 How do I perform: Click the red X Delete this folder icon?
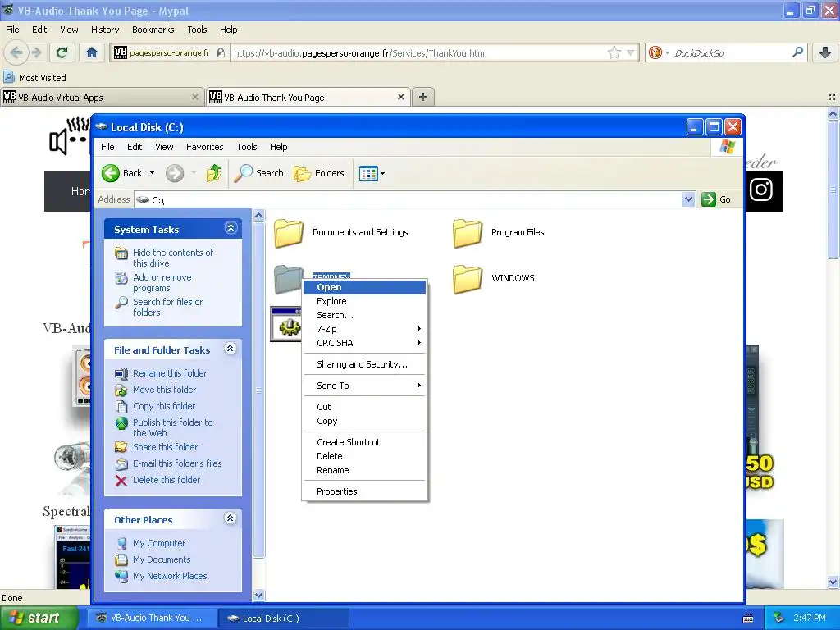pos(121,481)
